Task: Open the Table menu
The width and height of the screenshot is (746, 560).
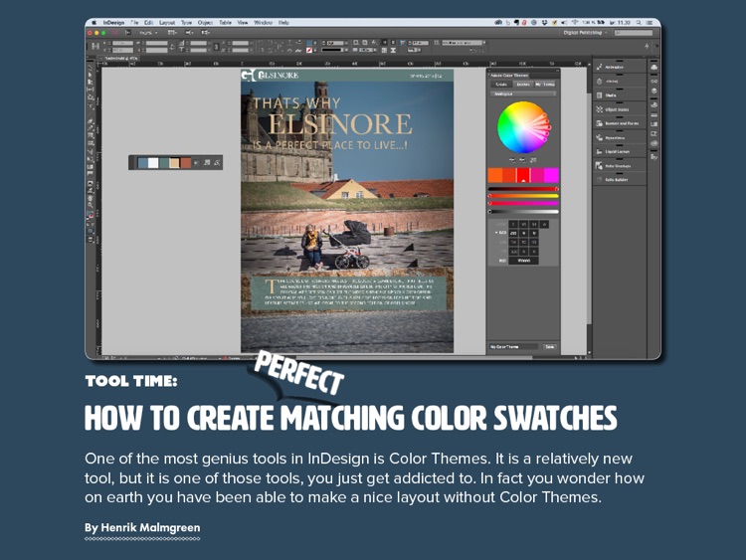Action: click(225, 22)
